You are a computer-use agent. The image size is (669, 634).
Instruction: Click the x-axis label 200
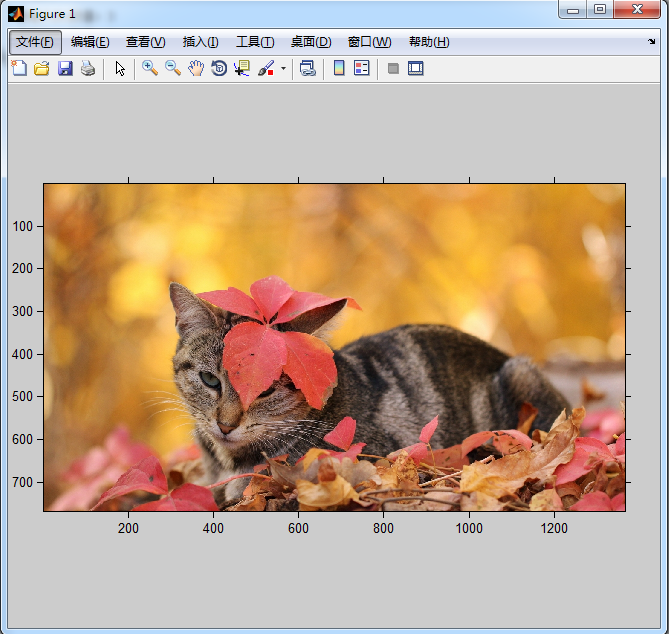pyautogui.click(x=128, y=528)
